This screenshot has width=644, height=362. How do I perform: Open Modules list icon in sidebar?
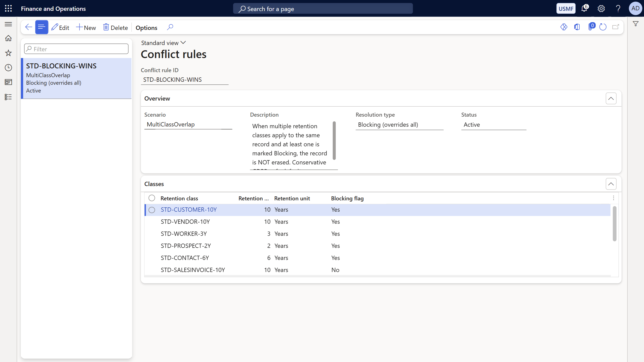click(8, 97)
